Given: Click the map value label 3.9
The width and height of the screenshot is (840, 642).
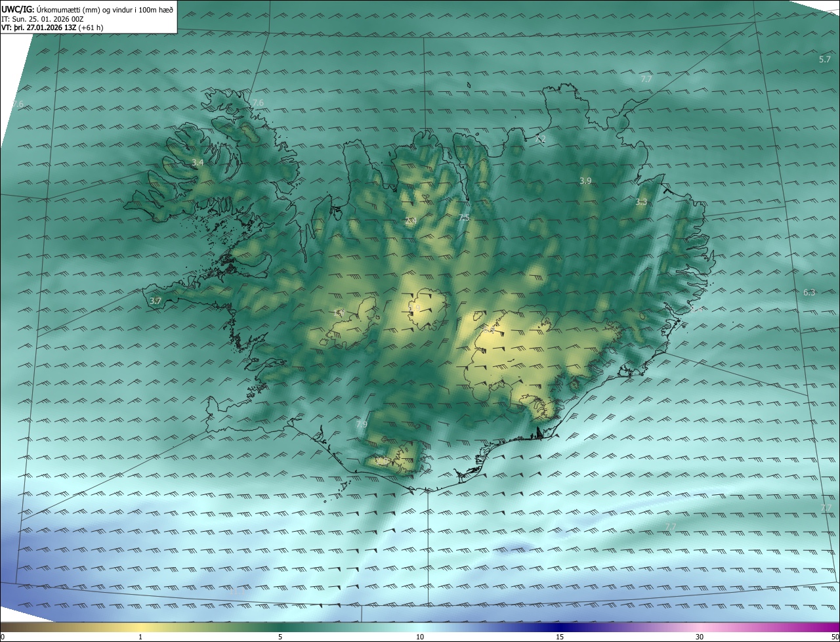Looking at the screenshot, I should click(586, 181).
